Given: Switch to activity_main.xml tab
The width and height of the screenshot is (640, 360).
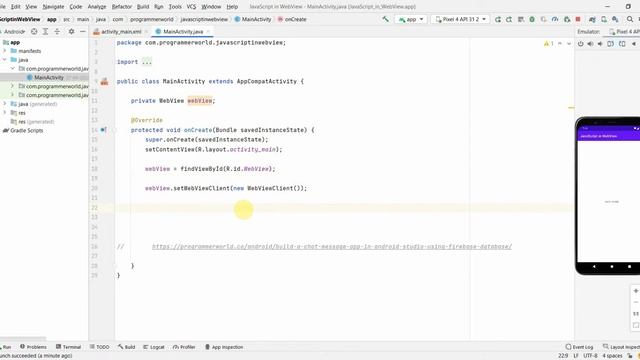Looking at the screenshot, I should [x=121, y=31].
